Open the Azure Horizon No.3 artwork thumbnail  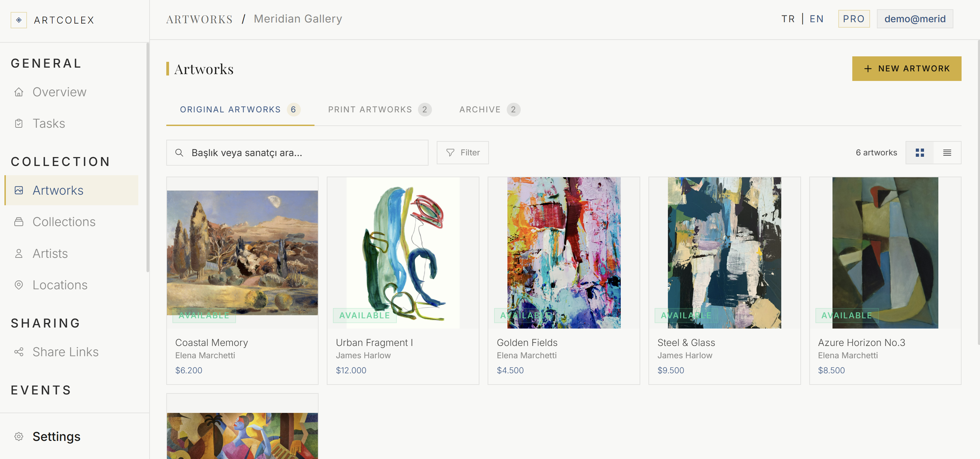[x=885, y=253]
